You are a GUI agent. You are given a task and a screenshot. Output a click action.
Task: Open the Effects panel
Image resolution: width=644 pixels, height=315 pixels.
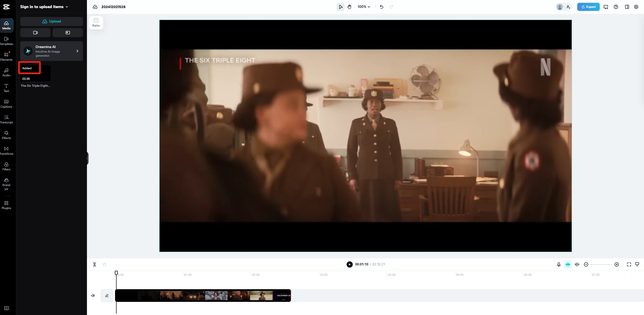[x=6, y=135]
